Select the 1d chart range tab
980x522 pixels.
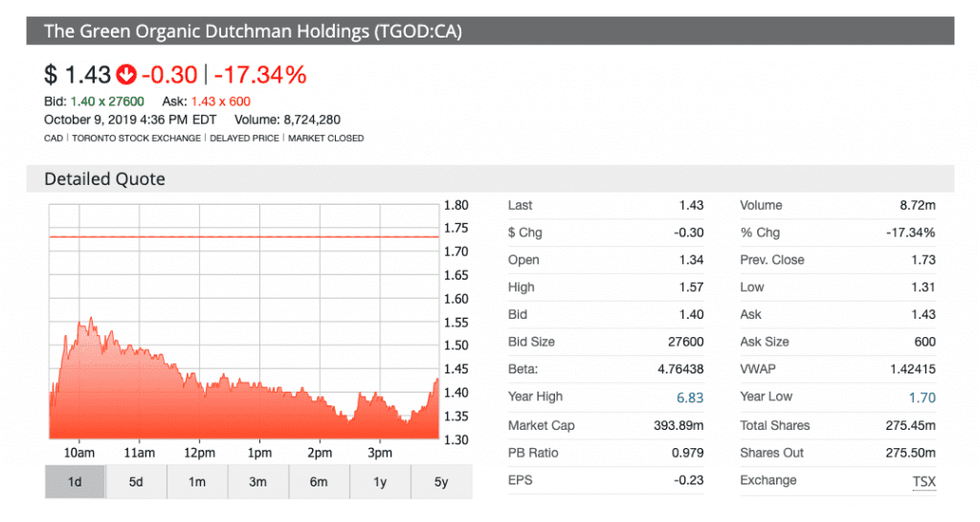pyautogui.click(x=75, y=482)
